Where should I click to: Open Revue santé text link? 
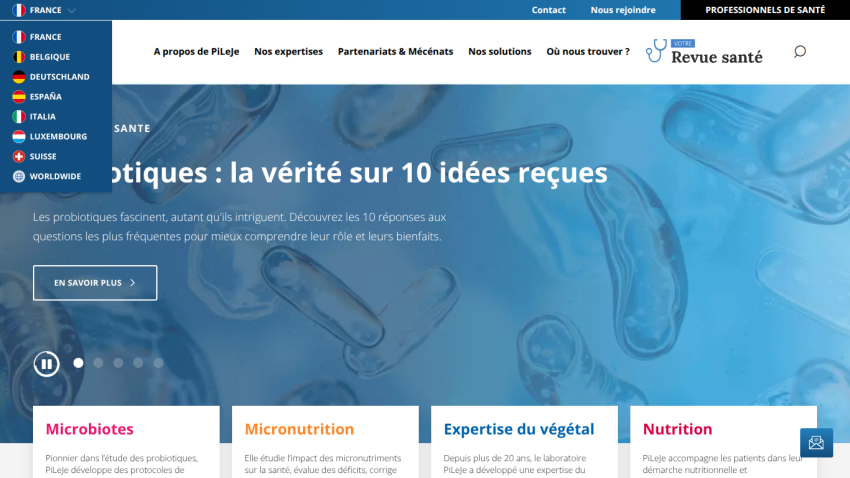[x=717, y=57]
